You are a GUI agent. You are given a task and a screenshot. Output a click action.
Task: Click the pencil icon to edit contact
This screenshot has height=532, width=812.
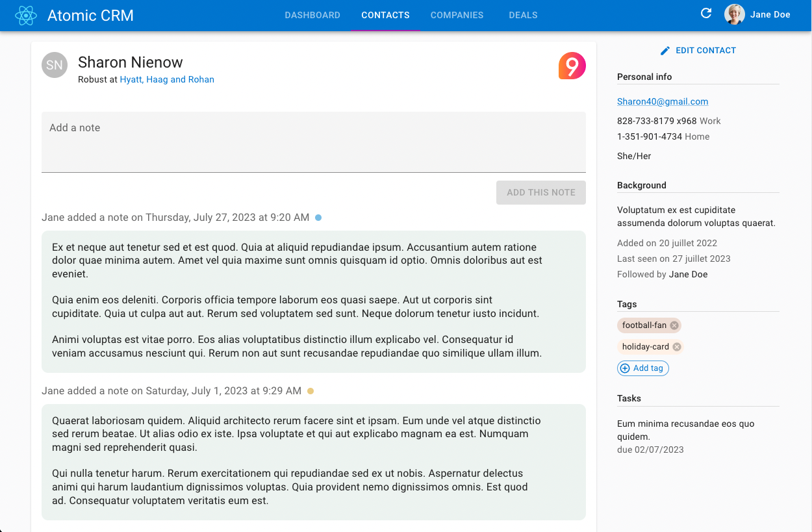coord(665,51)
